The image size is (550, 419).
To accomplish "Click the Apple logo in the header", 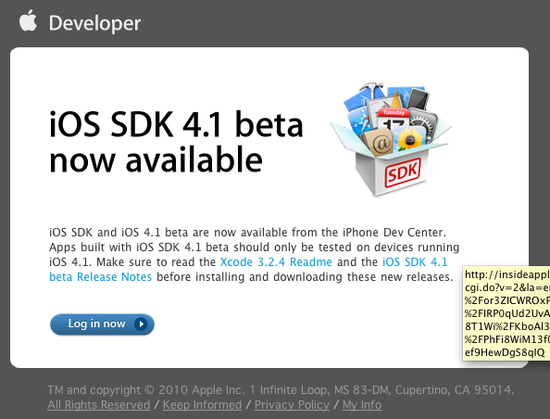I will click(28, 21).
